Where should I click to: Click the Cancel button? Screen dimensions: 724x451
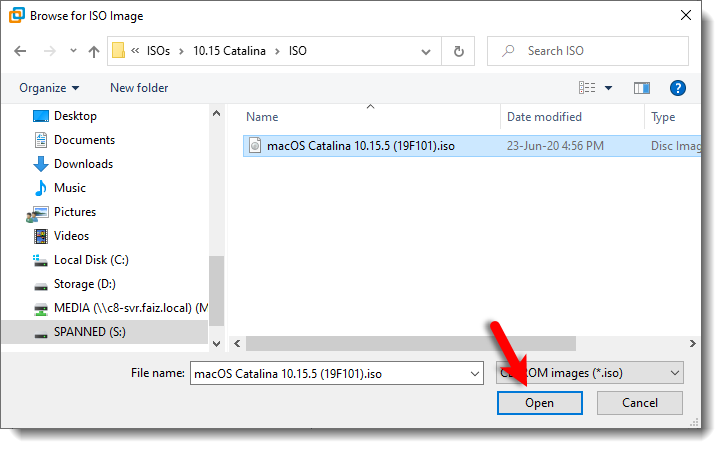[x=640, y=403]
